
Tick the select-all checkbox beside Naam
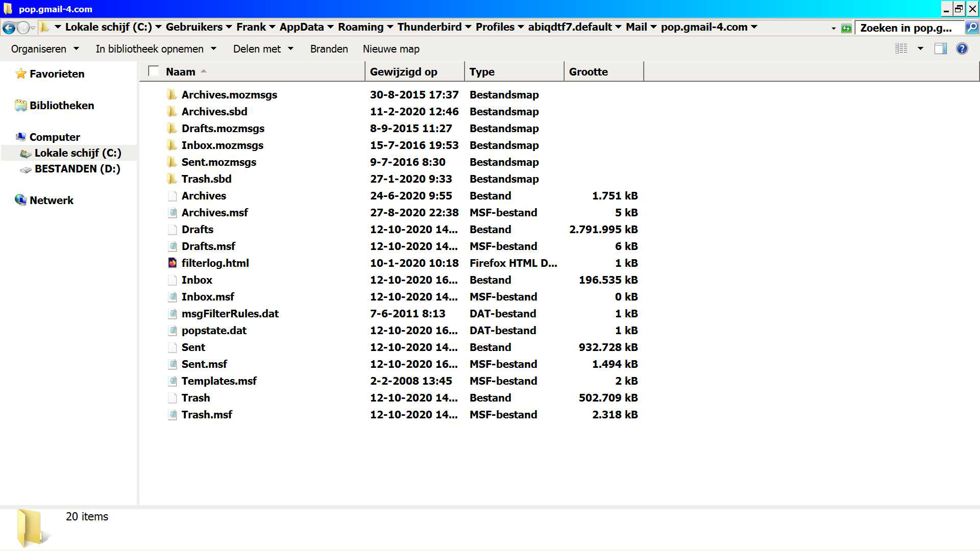click(154, 71)
